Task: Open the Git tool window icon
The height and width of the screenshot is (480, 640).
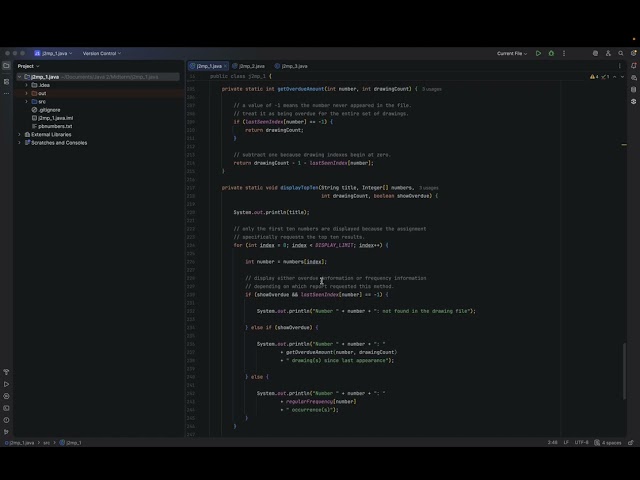Action: click(6, 432)
